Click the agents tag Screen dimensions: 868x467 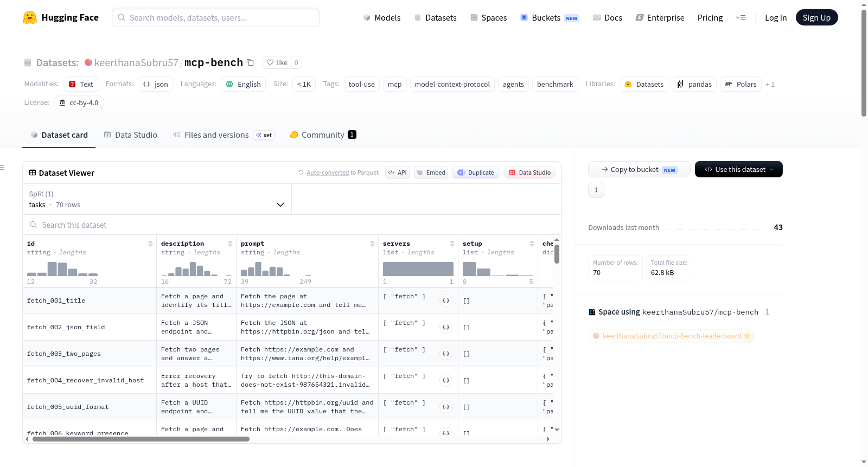point(513,84)
